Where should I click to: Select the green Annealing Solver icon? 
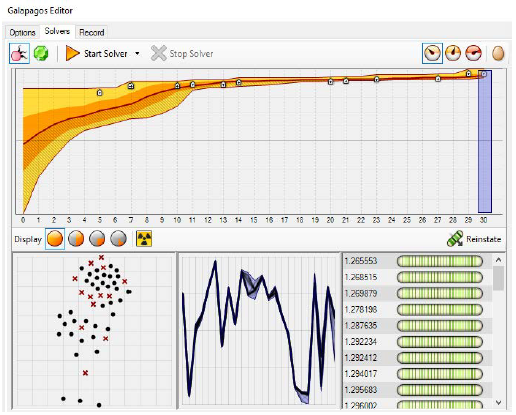coord(41,53)
